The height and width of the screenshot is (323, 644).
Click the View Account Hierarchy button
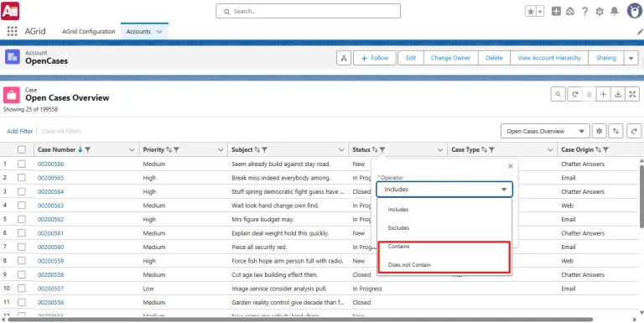549,59
